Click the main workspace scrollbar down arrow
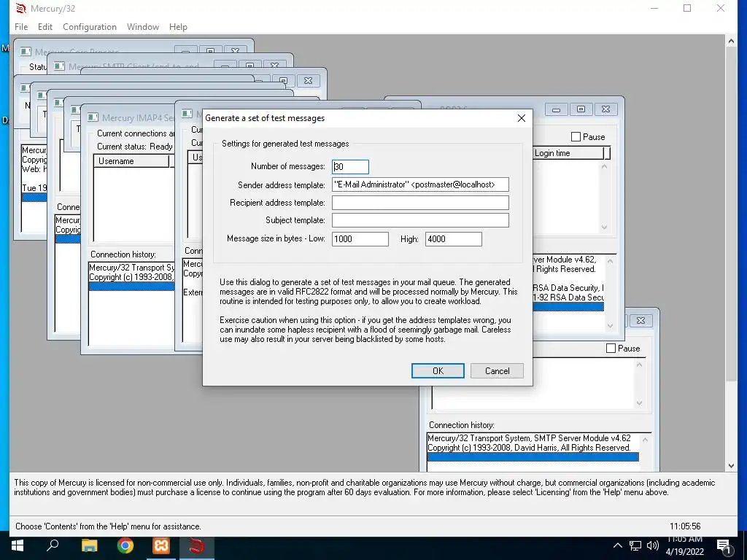 731,466
